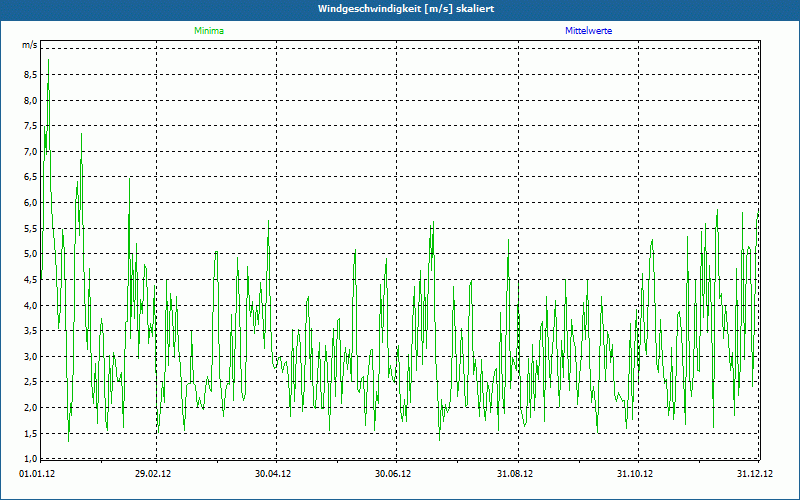Click the chart title Windgeschwindigkeit [m/s] skaliert

(406, 9)
